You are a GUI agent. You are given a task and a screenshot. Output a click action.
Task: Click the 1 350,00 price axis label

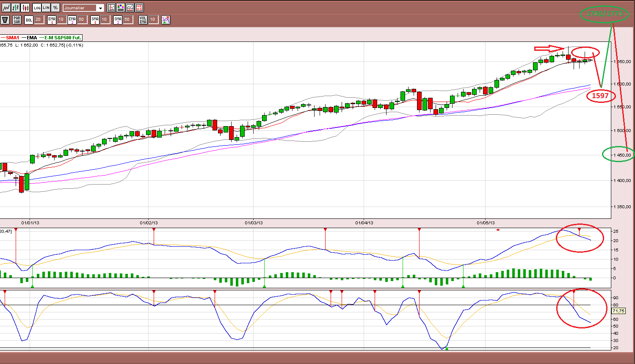623,207
